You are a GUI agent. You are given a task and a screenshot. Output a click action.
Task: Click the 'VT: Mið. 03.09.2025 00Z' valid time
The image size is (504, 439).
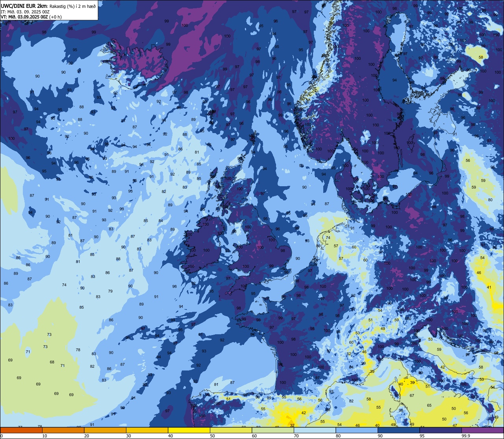click(24, 17)
